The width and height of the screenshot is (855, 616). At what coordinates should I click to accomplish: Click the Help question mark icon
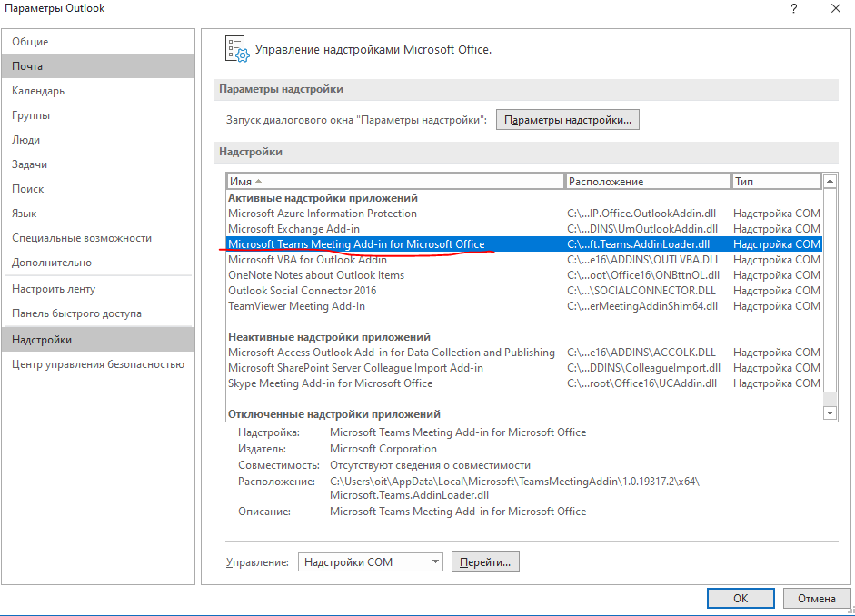[x=794, y=9]
